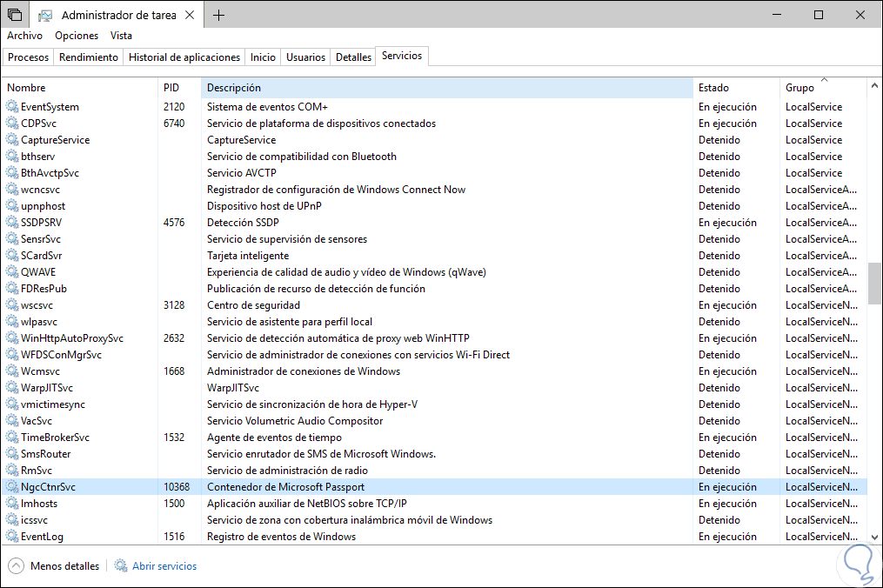Select the lmhosts service name
Image resolution: width=883 pixels, height=588 pixels.
[x=39, y=504]
